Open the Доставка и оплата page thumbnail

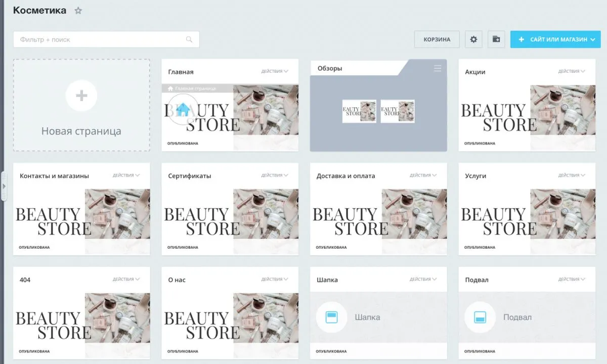[378, 215]
